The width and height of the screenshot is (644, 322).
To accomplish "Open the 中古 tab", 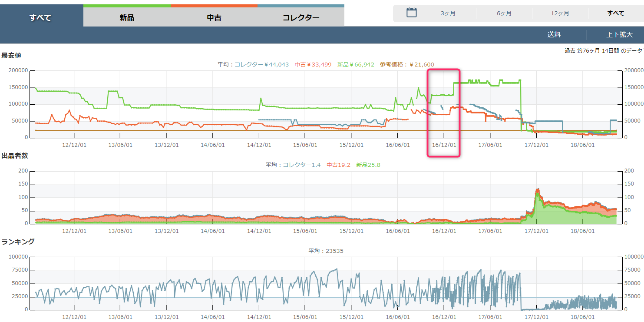I will 214,18.
